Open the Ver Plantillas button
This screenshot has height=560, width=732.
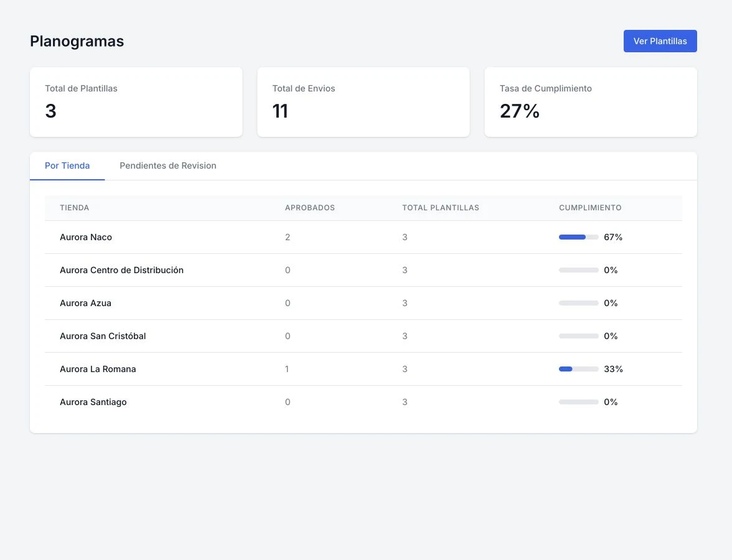(x=660, y=41)
